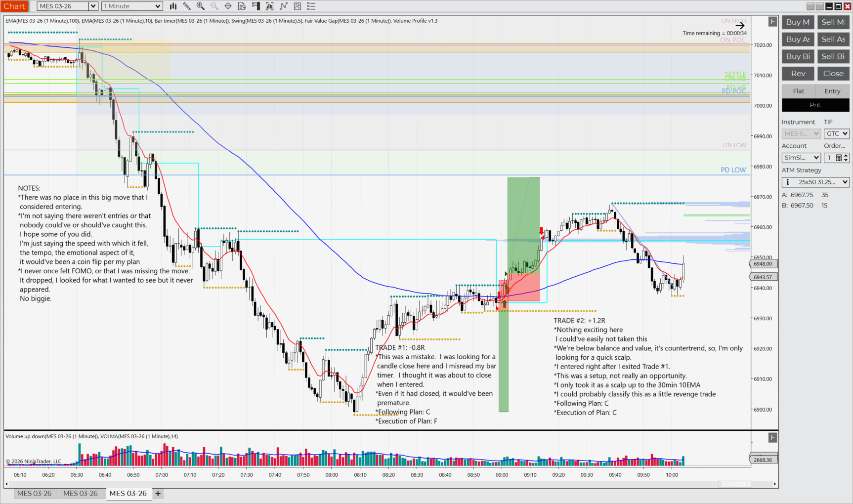
Task: Toggle the F button on price panel
Action: pyautogui.click(x=772, y=21)
